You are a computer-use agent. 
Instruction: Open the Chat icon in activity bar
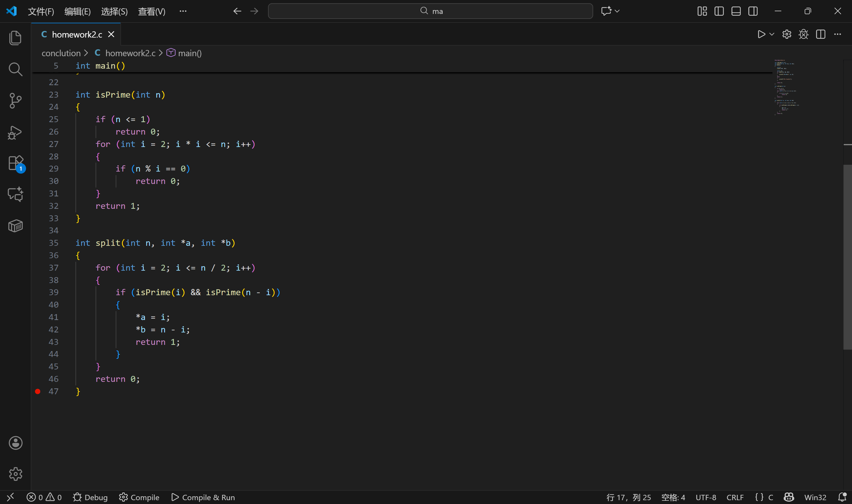(15, 194)
